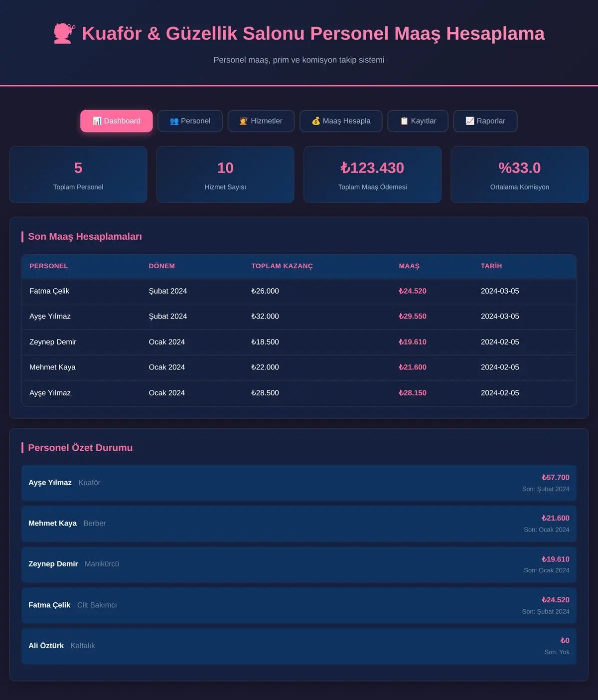Click the PERSONEL column header
This screenshot has width=598, height=700.
[x=49, y=266]
